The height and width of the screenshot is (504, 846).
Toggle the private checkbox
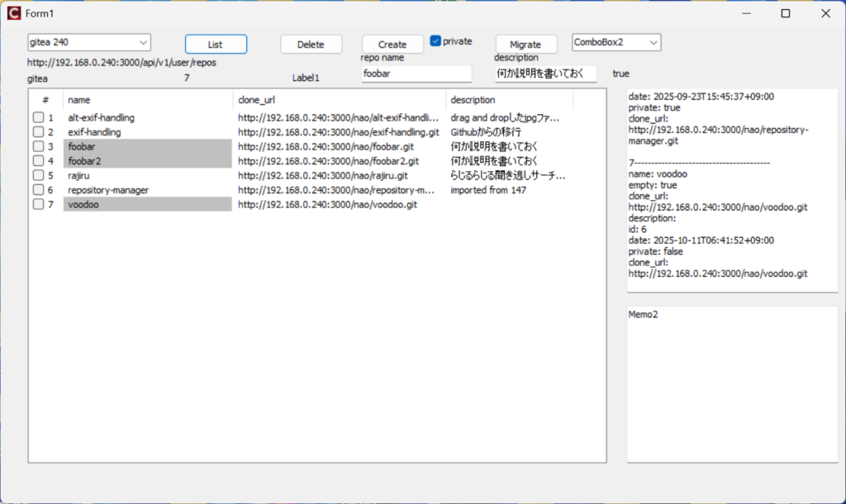click(x=436, y=41)
